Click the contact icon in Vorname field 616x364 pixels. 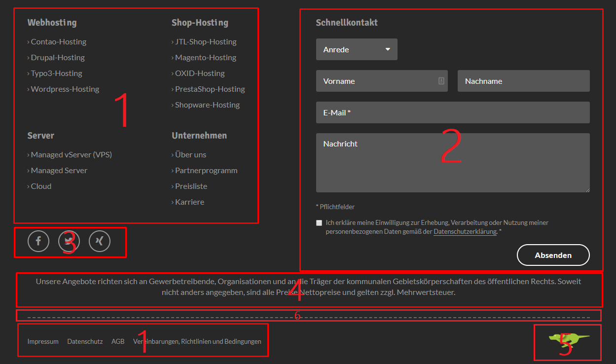click(x=441, y=81)
